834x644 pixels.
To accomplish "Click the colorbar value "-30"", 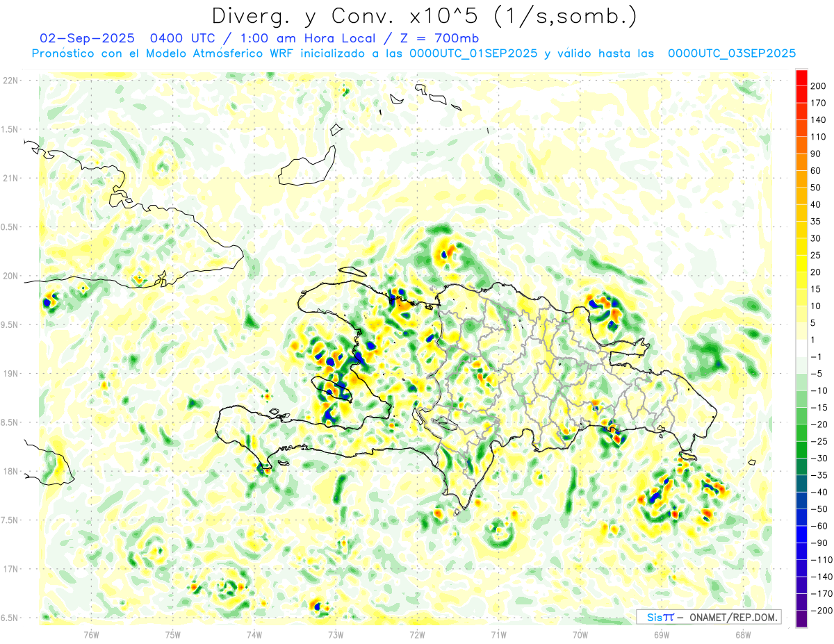I will tap(820, 459).
